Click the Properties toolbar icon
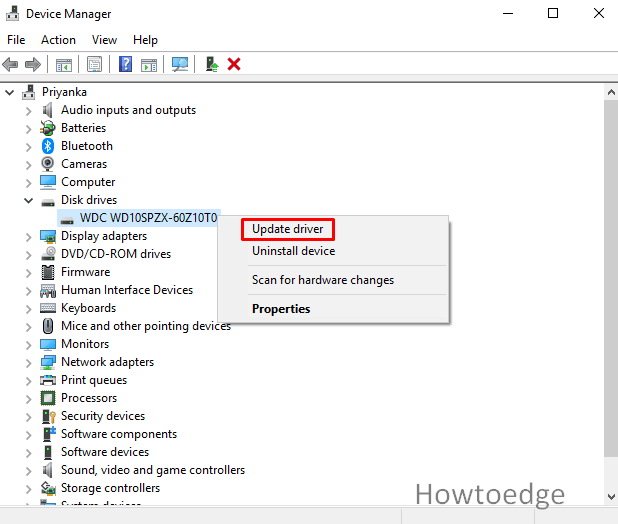The height and width of the screenshot is (524, 618). tap(94, 64)
